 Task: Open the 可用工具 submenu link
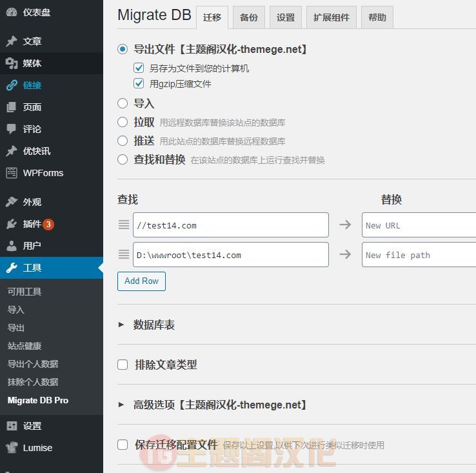[25, 292]
